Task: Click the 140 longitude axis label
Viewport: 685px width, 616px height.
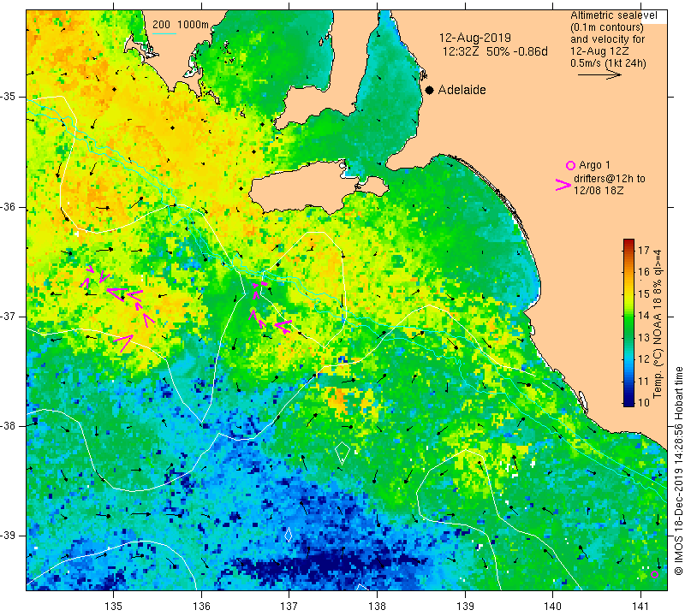Action: [x=552, y=606]
